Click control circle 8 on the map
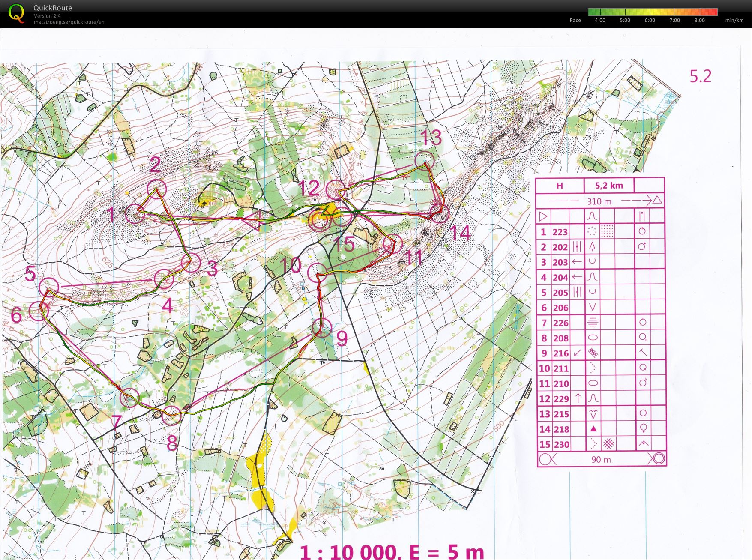 (172, 415)
